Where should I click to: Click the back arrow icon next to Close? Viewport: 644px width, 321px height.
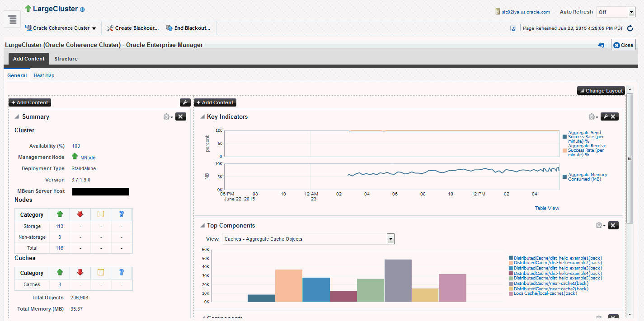[601, 45]
